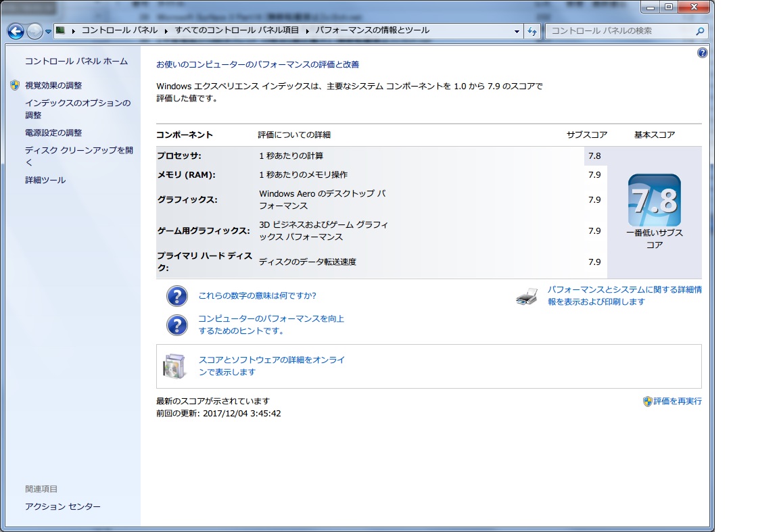The width and height of the screenshot is (779, 532).
Task: Click the 評価についての詳細 column header
Action: (294, 135)
